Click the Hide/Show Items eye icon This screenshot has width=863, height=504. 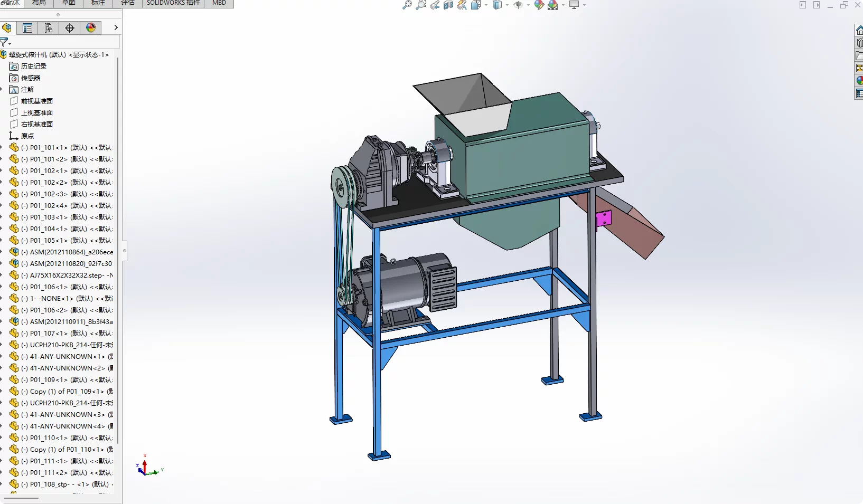518,5
